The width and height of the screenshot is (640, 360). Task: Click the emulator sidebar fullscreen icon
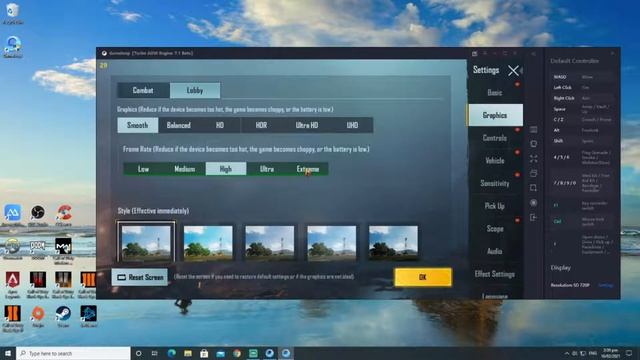(x=533, y=159)
